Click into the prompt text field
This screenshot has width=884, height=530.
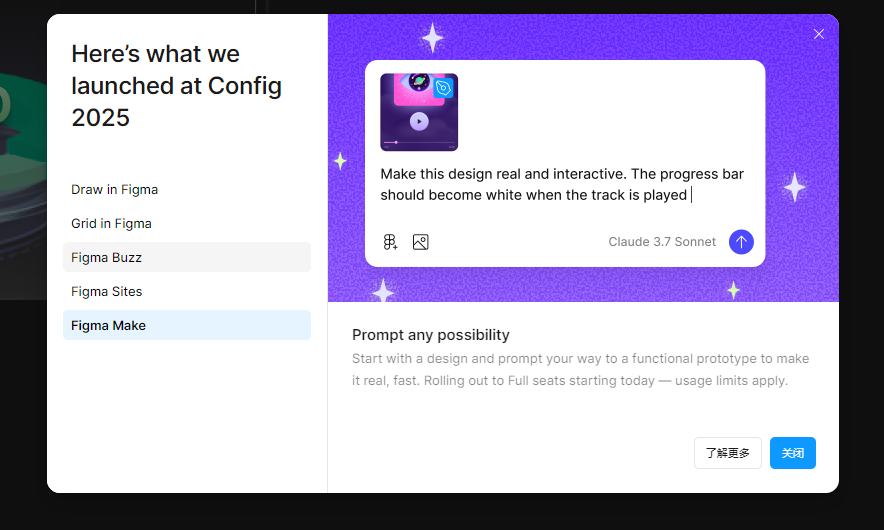pyautogui.click(x=562, y=184)
